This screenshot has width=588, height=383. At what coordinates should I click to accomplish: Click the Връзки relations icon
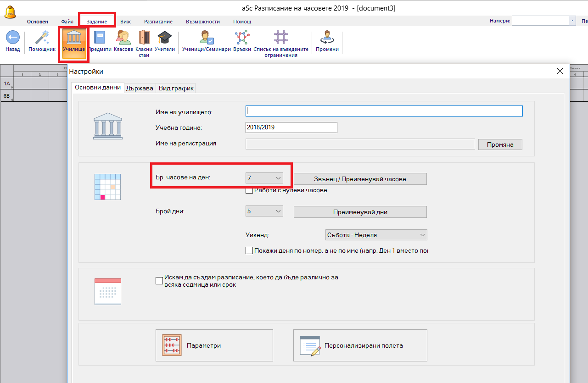[x=241, y=38]
